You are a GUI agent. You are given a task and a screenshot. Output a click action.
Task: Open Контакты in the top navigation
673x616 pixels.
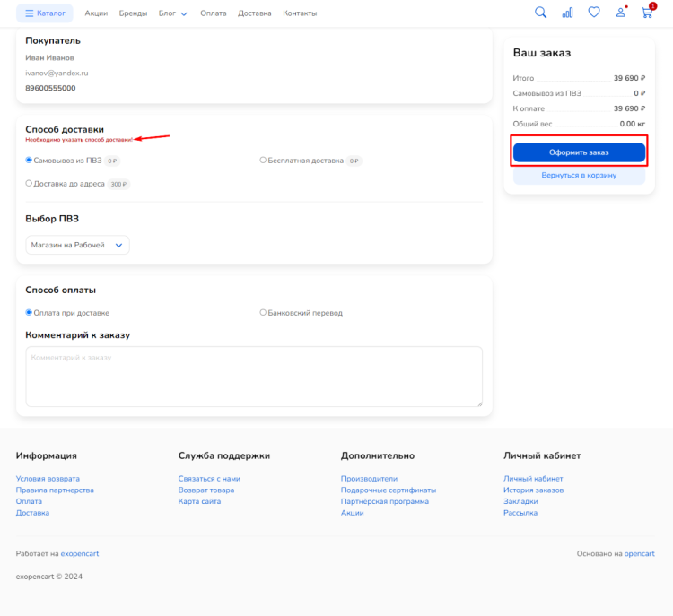300,13
